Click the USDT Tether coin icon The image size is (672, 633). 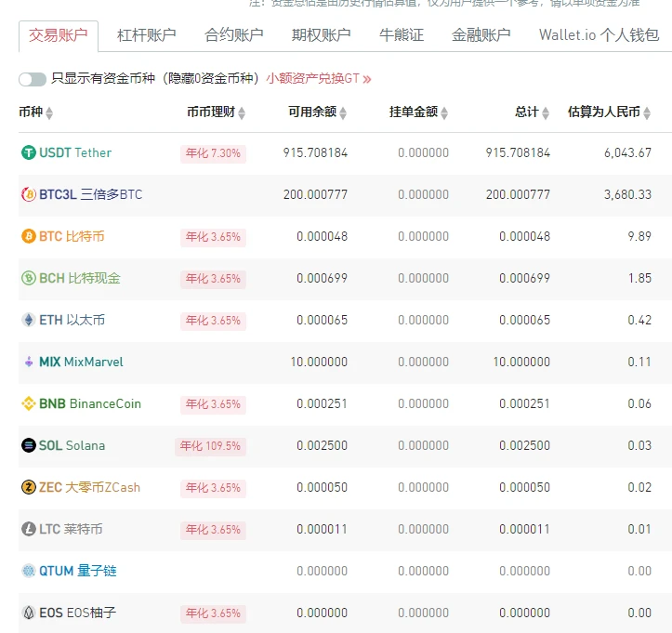click(29, 152)
